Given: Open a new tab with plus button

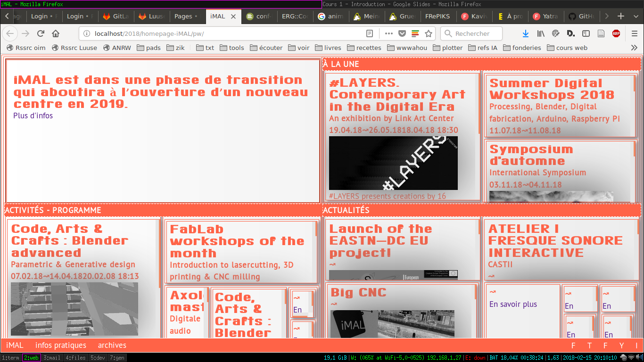Looking at the screenshot, I should coord(621,16).
